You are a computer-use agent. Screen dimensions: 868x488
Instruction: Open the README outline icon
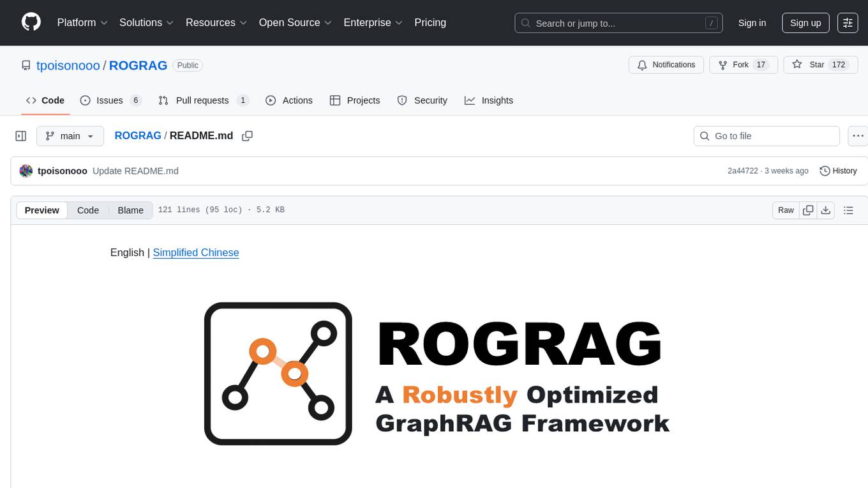click(x=848, y=210)
